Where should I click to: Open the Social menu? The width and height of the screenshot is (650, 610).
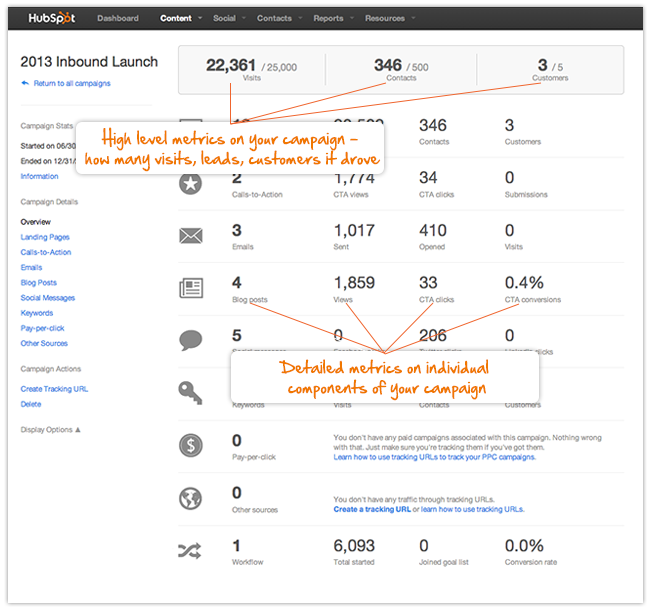coord(224,18)
